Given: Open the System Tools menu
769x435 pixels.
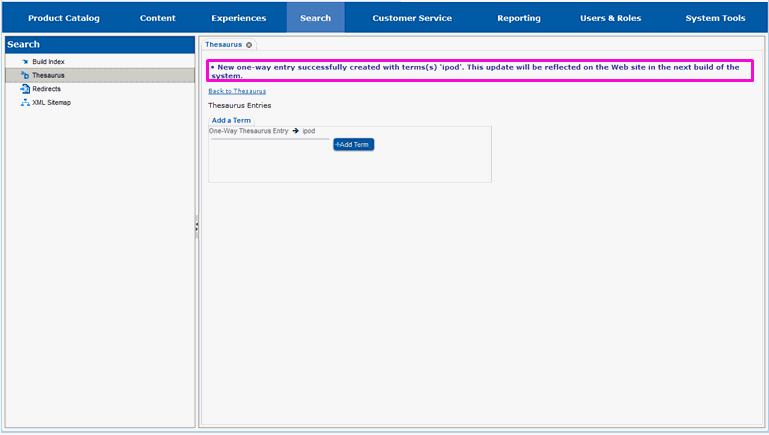Looking at the screenshot, I should [x=715, y=18].
